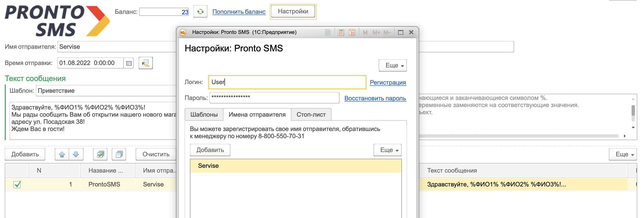
Task: Maximize the Pronto SMS settings dialog
Action: [400, 33]
